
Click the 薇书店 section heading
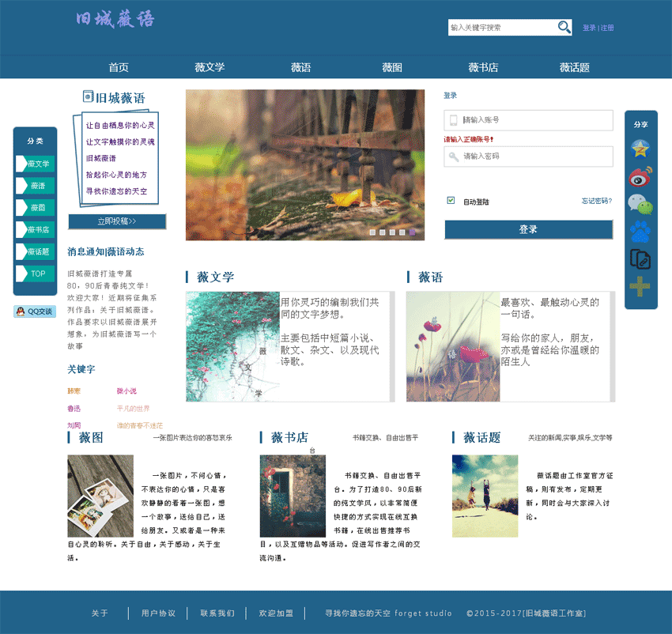click(289, 438)
